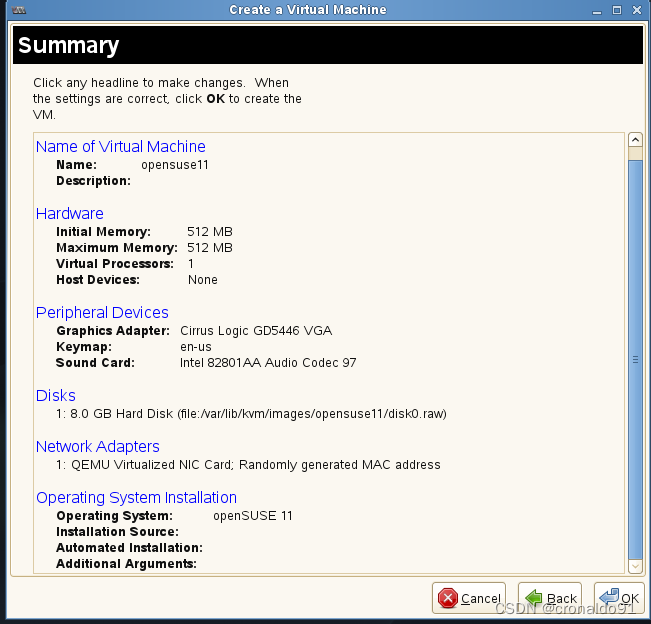
Task: Open the Name of Virtual Machine headline
Action: [120, 147]
